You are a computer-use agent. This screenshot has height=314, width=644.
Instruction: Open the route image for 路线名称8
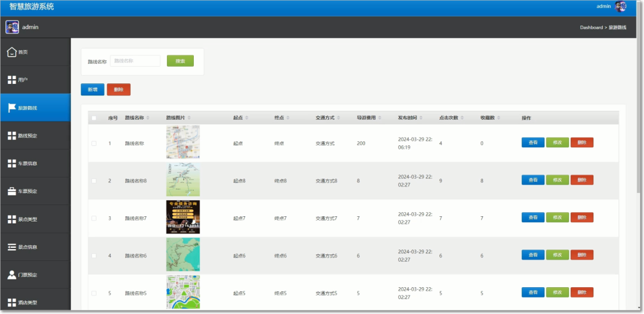[x=183, y=179]
